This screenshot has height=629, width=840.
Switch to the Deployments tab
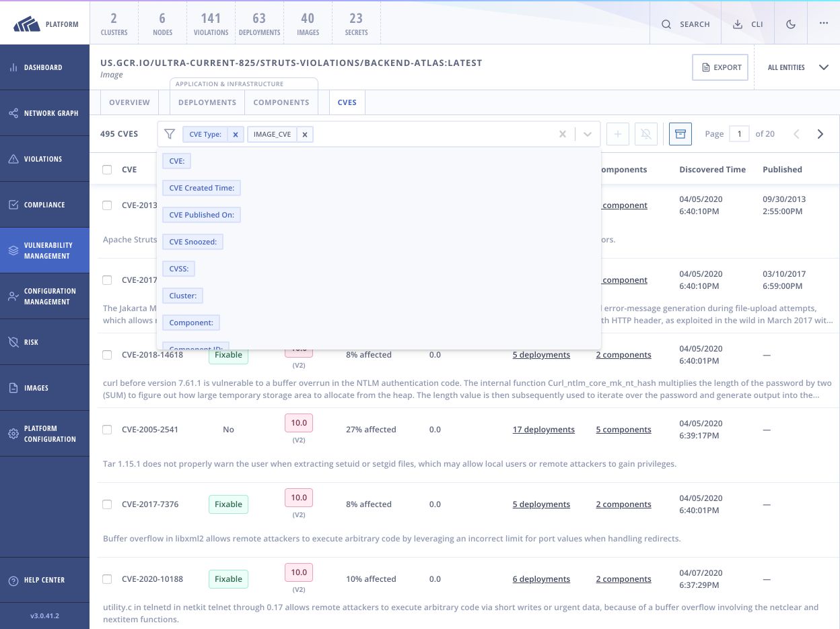207,102
